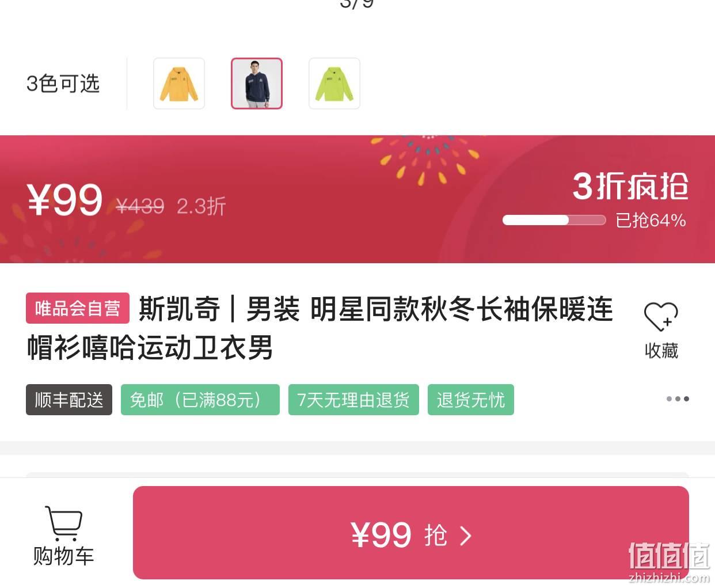Tap the 购物车 label
The image size is (715, 588).
[x=63, y=556]
